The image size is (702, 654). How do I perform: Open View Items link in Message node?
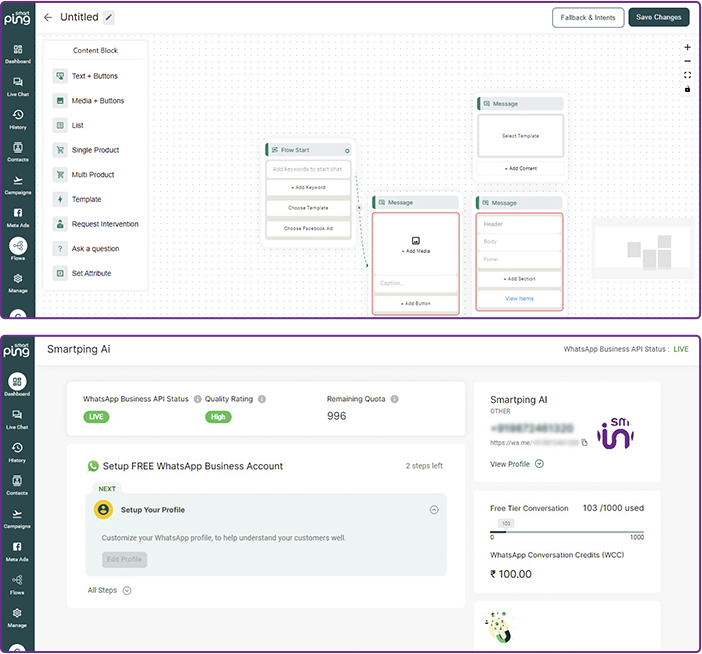(x=519, y=299)
